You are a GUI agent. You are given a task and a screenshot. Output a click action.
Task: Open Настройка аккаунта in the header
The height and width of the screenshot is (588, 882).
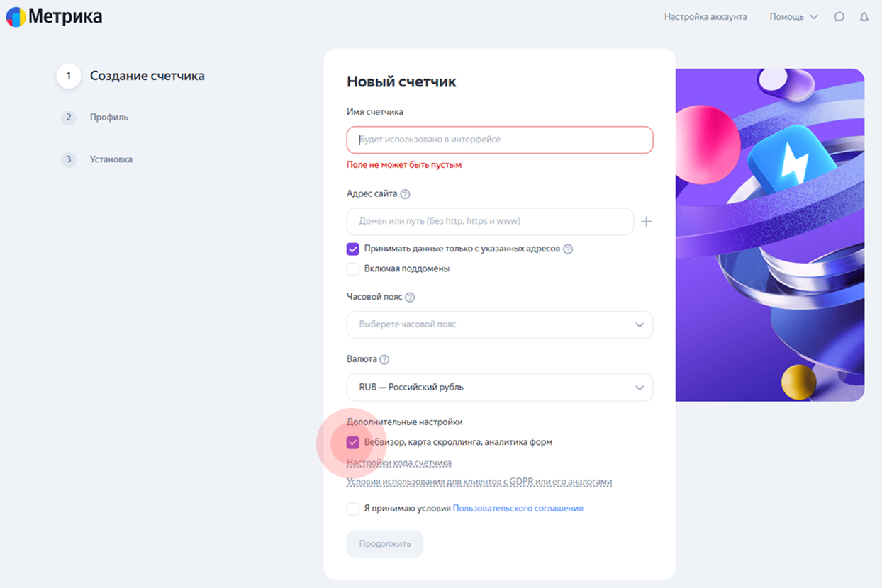pyautogui.click(x=705, y=17)
